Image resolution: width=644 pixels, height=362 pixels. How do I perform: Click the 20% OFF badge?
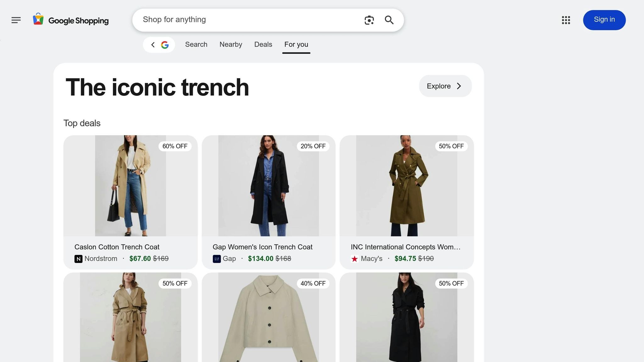pos(313,146)
